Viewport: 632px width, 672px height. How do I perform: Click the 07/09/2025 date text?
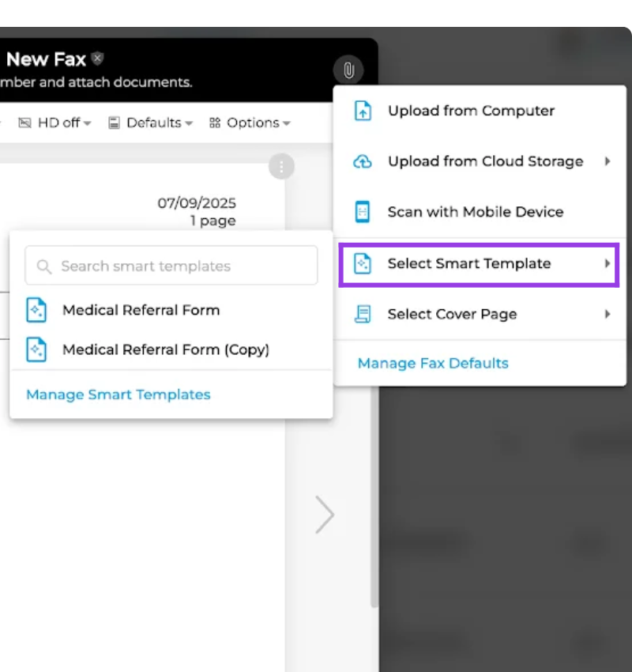(197, 202)
